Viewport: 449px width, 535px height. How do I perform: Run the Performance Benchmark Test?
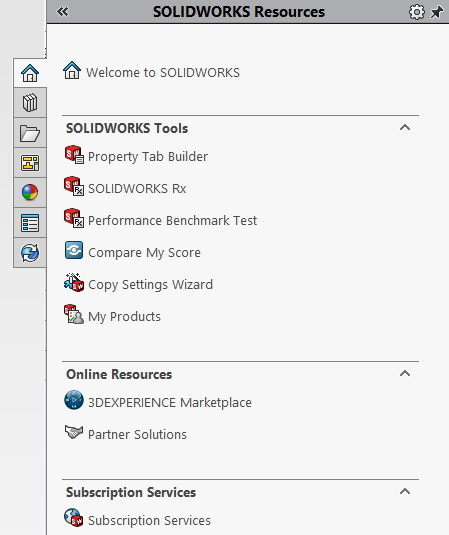[x=172, y=220]
